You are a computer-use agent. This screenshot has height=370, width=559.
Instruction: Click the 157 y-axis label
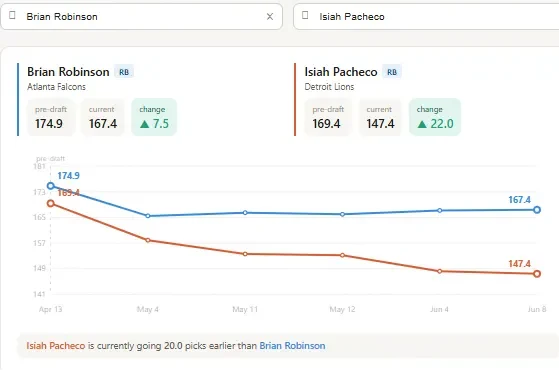click(x=39, y=243)
